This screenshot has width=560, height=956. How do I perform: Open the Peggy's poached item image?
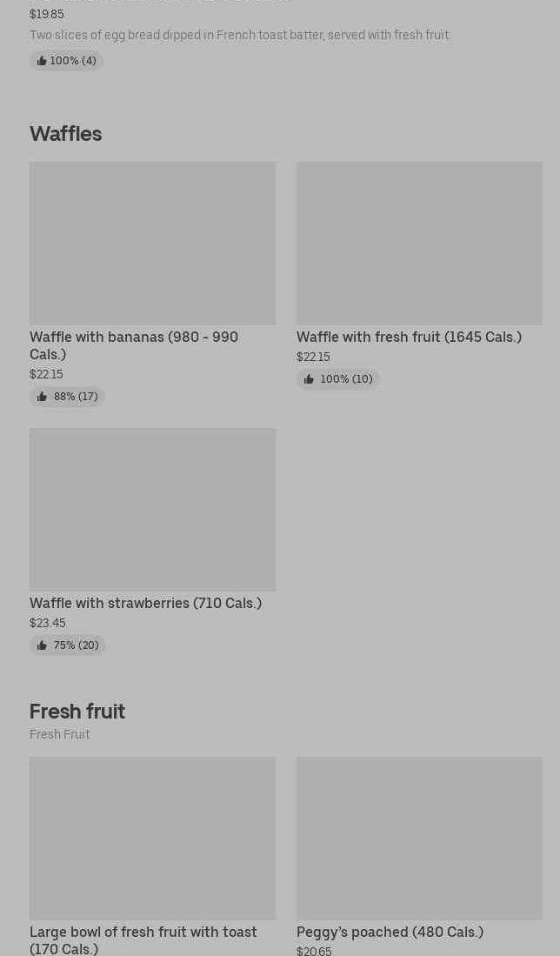[x=419, y=838]
